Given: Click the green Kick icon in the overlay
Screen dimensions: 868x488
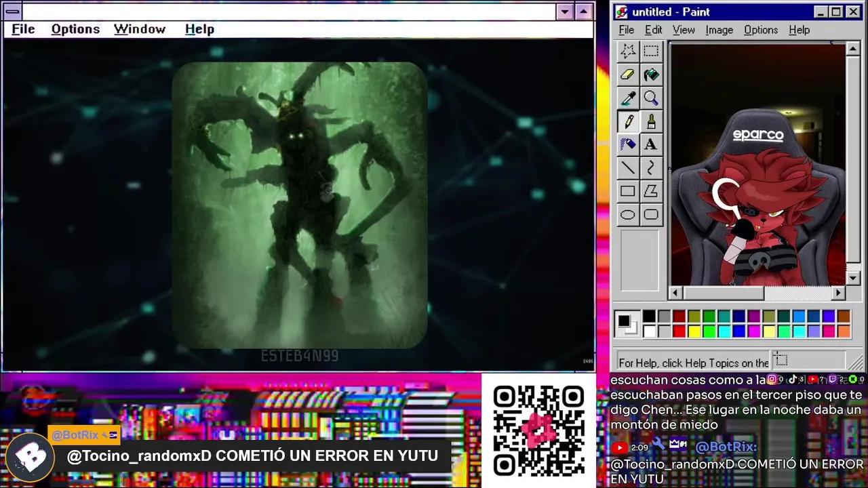Looking at the screenshot, I should pos(853,380).
